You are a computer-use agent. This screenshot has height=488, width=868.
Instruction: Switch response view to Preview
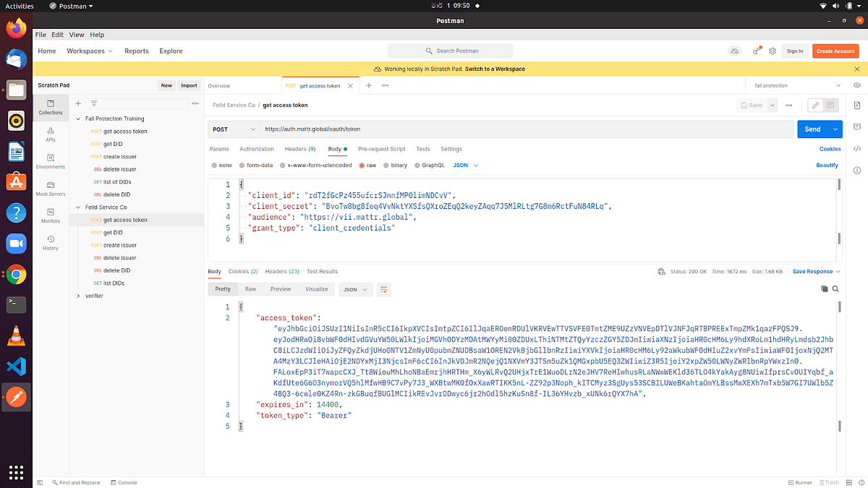coord(281,289)
